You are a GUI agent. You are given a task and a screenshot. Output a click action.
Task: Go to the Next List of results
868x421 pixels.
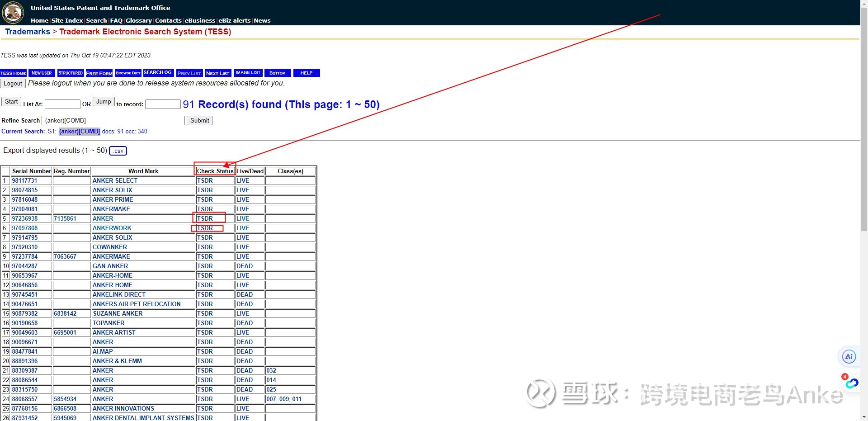pyautogui.click(x=217, y=73)
